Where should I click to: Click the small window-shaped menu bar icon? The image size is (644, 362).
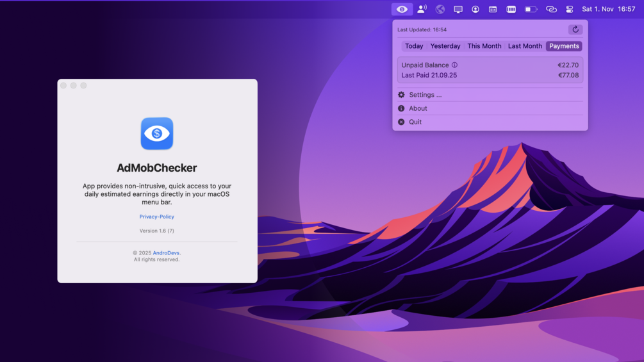(x=492, y=9)
